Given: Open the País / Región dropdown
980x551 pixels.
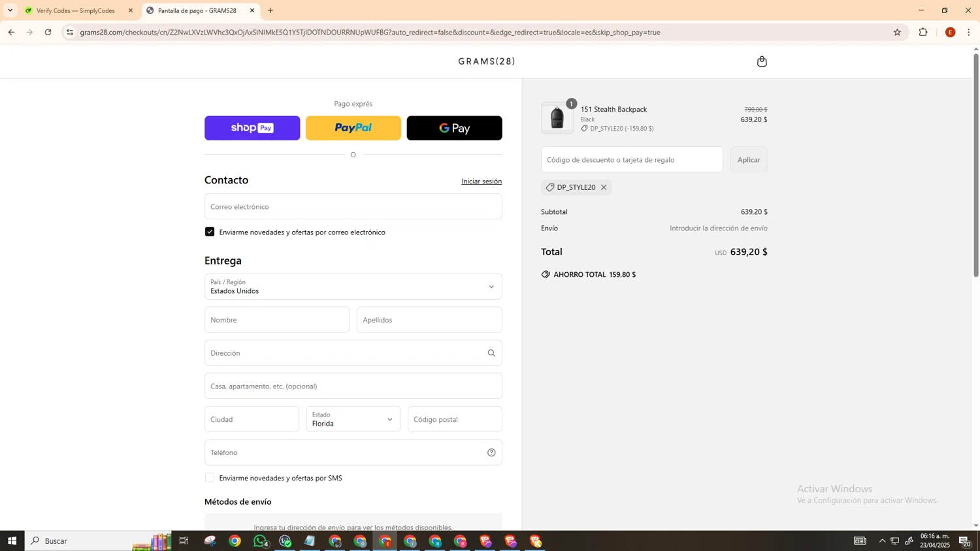Looking at the screenshot, I should point(353,287).
